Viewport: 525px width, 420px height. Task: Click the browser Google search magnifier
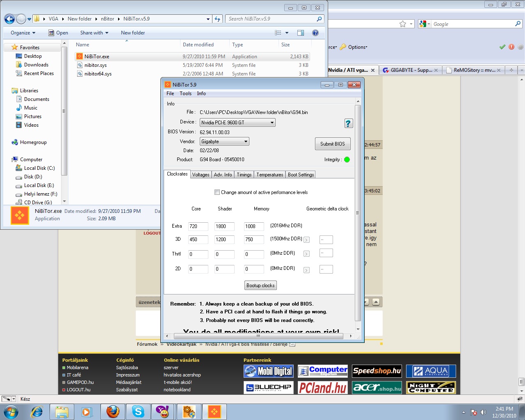pos(518,24)
